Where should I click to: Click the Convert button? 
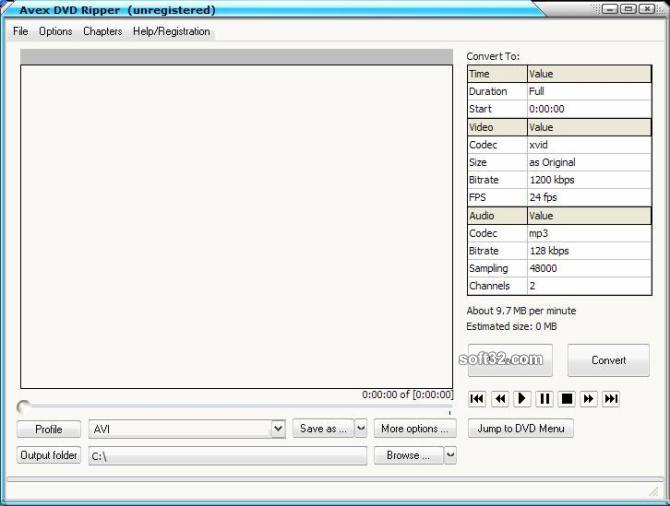click(608, 360)
